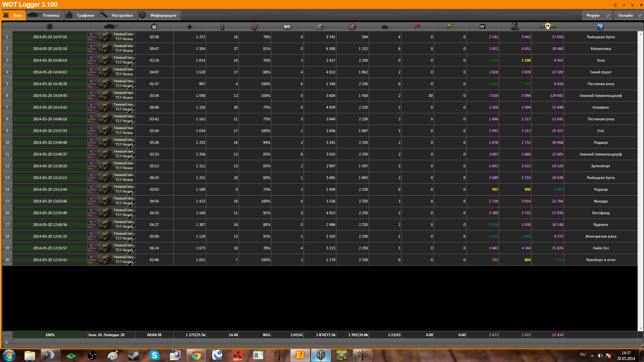Click the T57 Heavy thumbnail in row 1
644x362 pixels.
pos(111,37)
